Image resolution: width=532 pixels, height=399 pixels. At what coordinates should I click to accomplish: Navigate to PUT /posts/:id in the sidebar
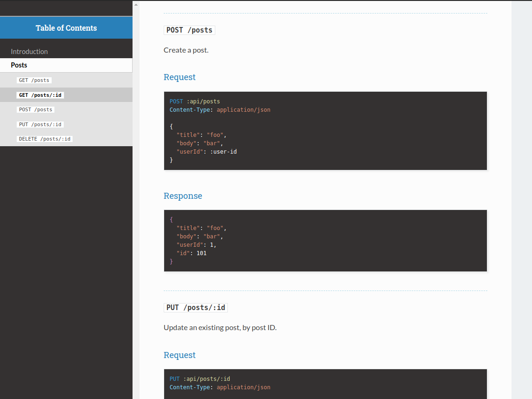40,124
